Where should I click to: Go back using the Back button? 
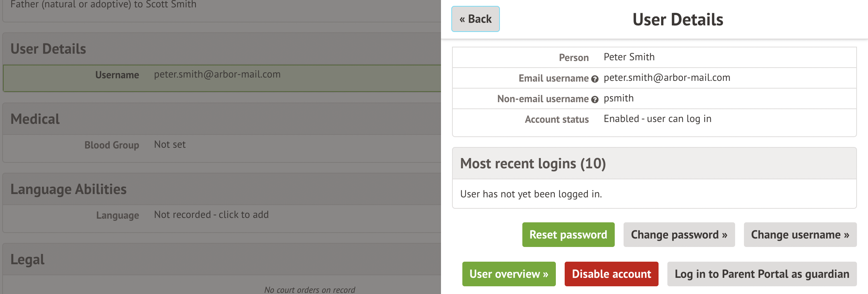[475, 19]
